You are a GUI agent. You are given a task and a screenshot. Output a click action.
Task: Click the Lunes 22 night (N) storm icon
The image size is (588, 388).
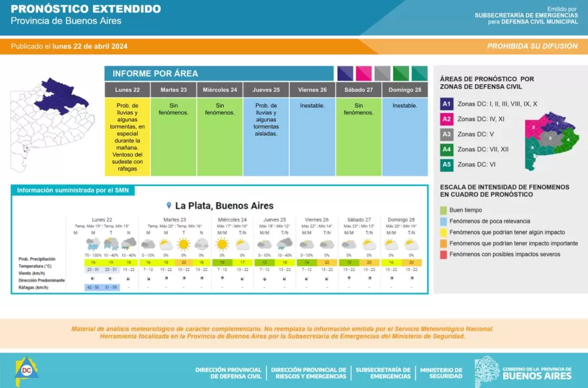[x=128, y=244]
